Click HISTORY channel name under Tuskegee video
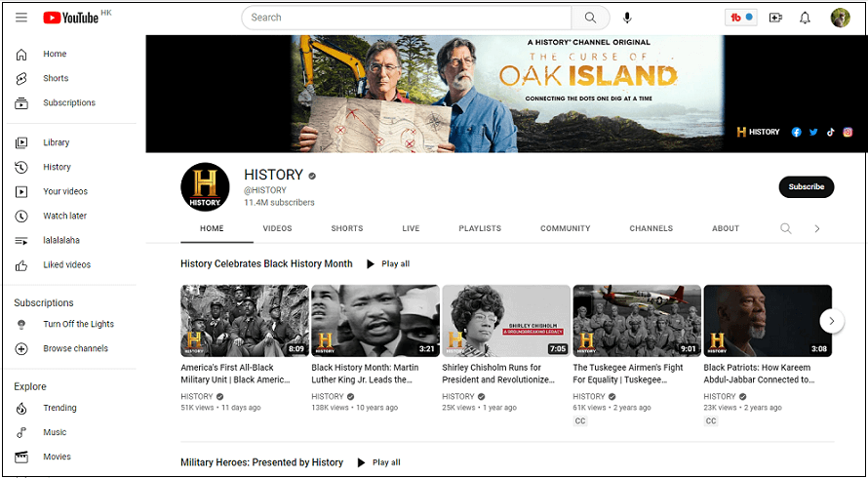This screenshot has height=478, width=868. coord(588,396)
